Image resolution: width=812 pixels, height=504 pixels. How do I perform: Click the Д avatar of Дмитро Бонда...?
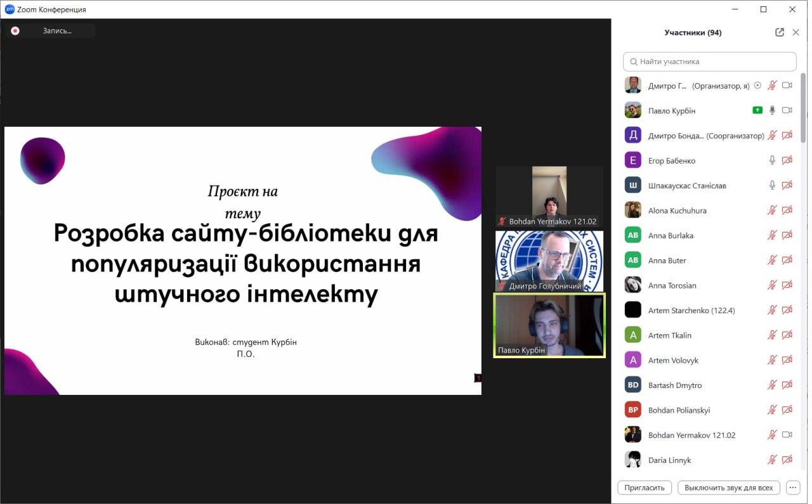pos(632,135)
